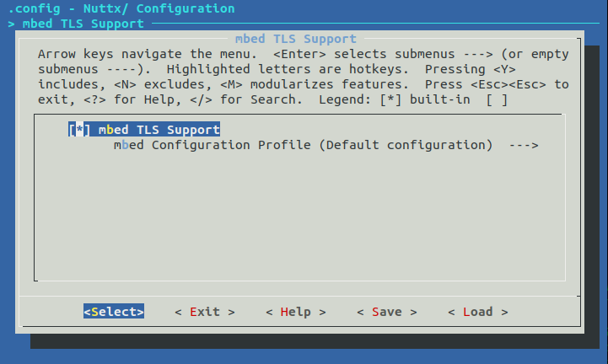
Task: Click < Save > to write config
Action: point(386,312)
